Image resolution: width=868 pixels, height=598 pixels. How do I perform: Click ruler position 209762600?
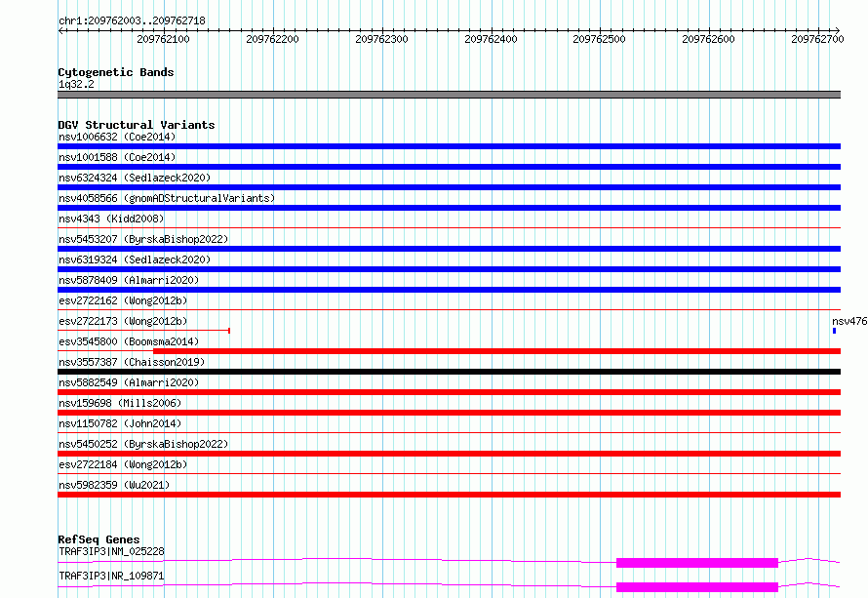click(708, 39)
